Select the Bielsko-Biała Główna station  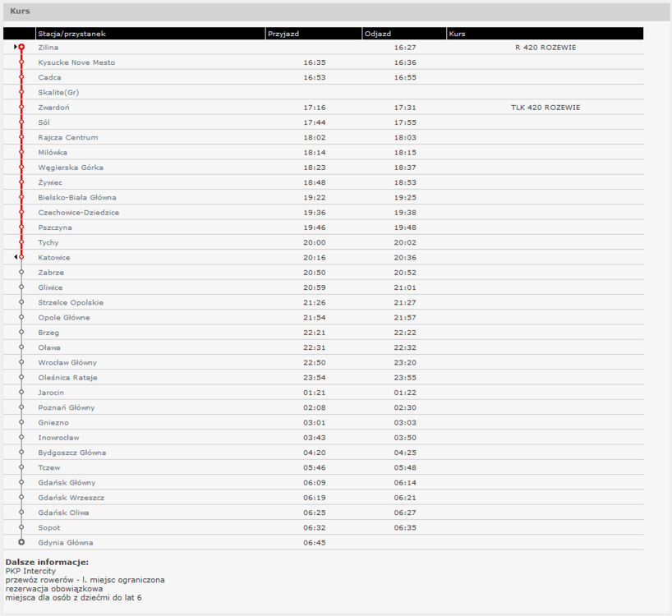tap(77, 197)
